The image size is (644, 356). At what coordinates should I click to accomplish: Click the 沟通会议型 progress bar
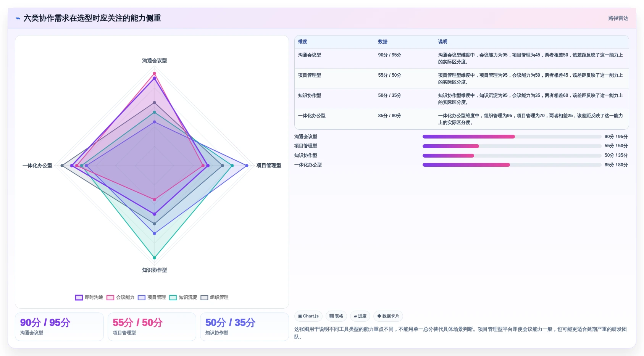tap(512, 137)
